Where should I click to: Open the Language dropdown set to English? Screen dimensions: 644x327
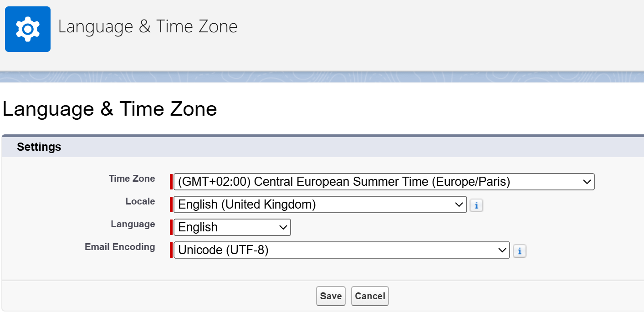tap(232, 227)
